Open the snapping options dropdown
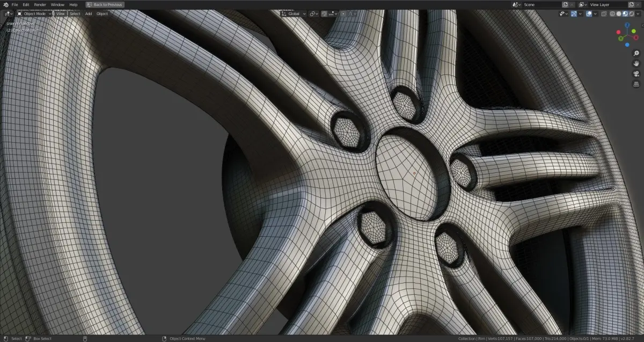644x342 pixels. coord(333,13)
